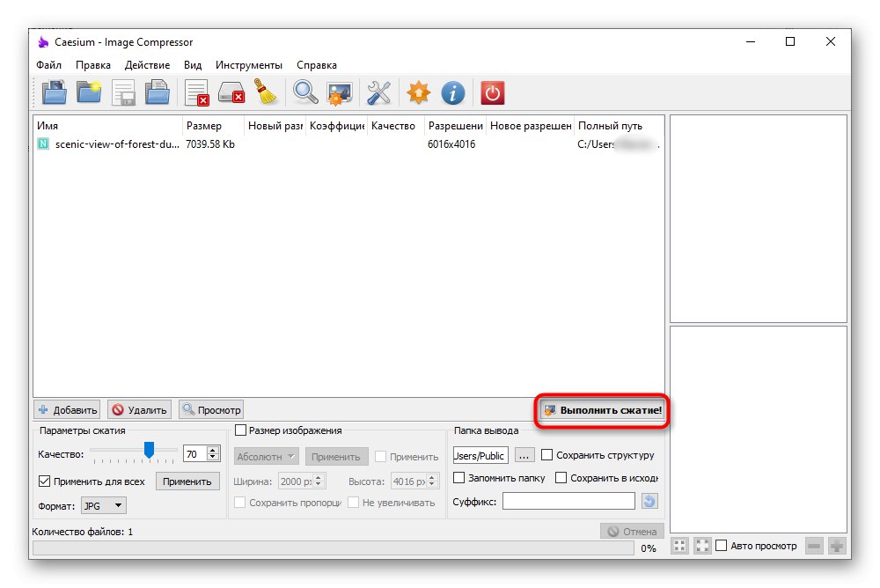Screen dimensions: 880x588
Task: Open the Абсолютн resize mode dropdown
Action: [x=266, y=457]
